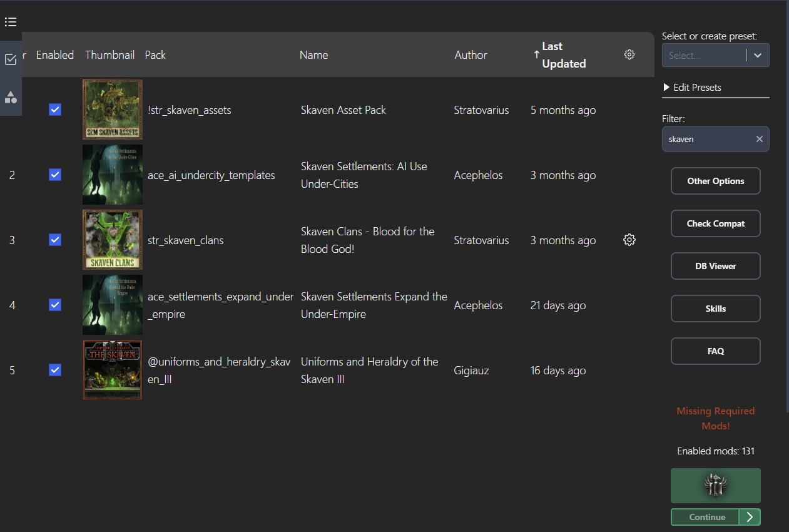Screen dimensions: 789x532
Task: Run Check Compat
Action: coord(716,223)
